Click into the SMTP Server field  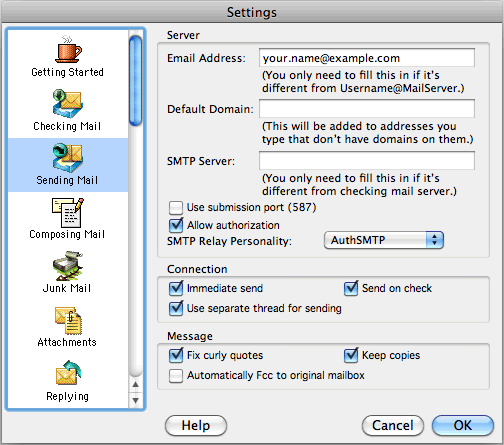(367, 161)
